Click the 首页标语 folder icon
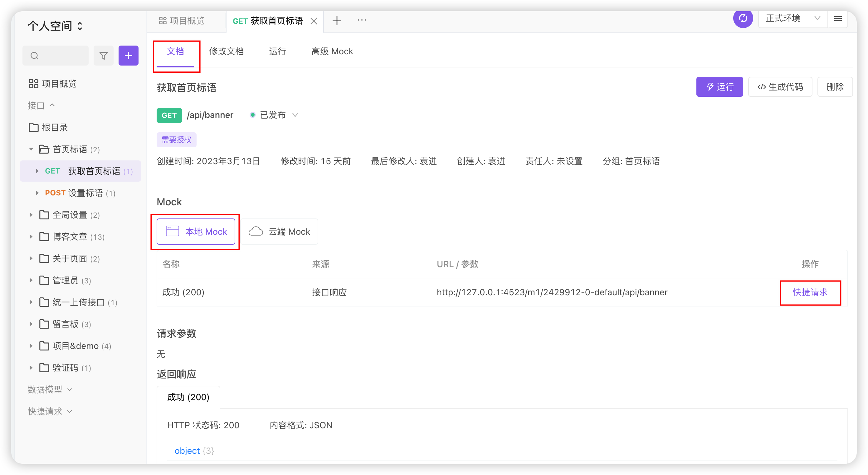 pyautogui.click(x=44, y=149)
